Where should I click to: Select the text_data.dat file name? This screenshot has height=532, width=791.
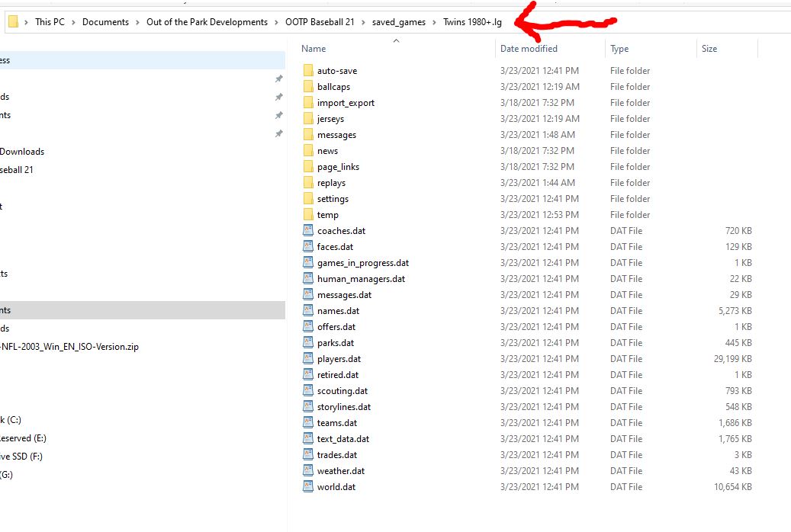click(x=343, y=439)
